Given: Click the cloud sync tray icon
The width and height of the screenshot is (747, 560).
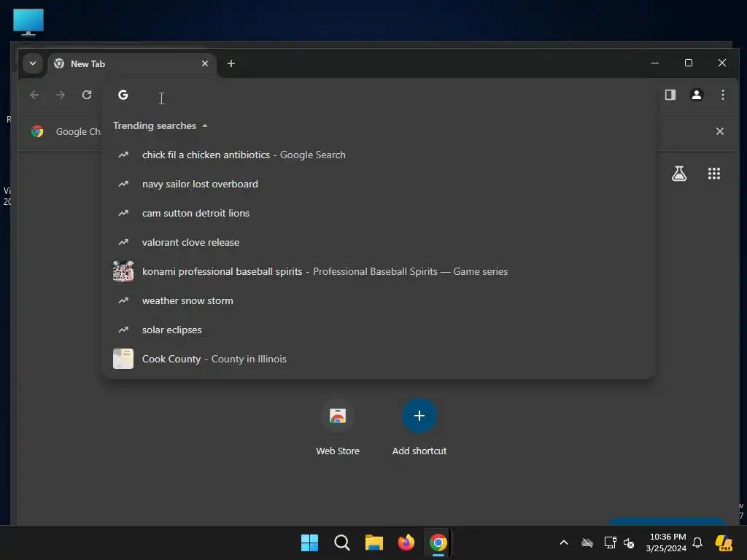Looking at the screenshot, I should click(587, 542).
